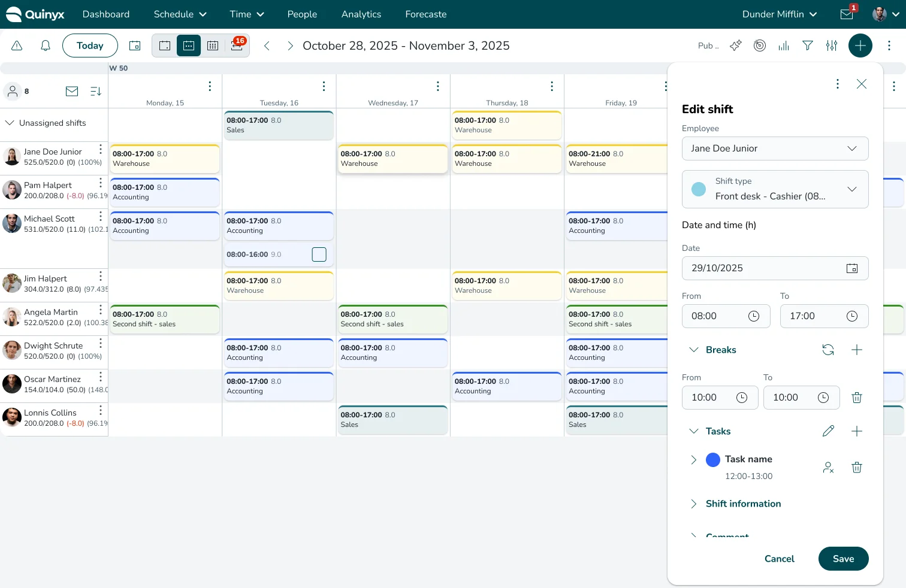Regenerate breaks with the refresh icon
Viewport: 906px width, 588px height.
coord(828,350)
